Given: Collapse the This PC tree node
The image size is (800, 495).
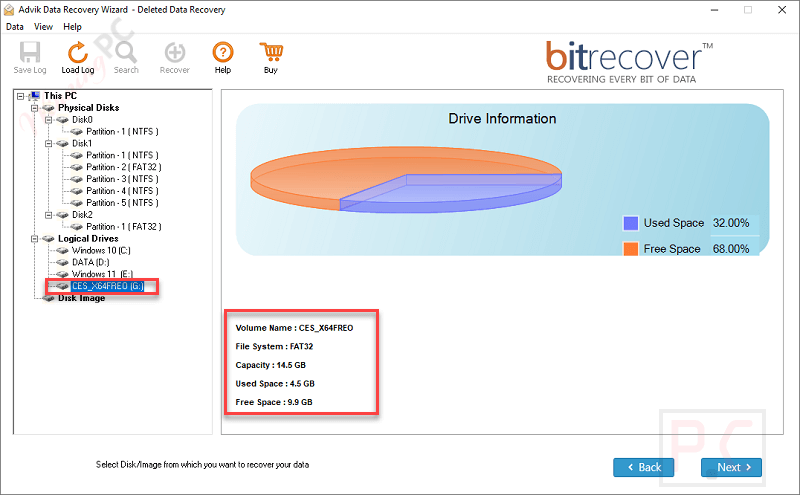Looking at the screenshot, I should [x=20, y=96].
